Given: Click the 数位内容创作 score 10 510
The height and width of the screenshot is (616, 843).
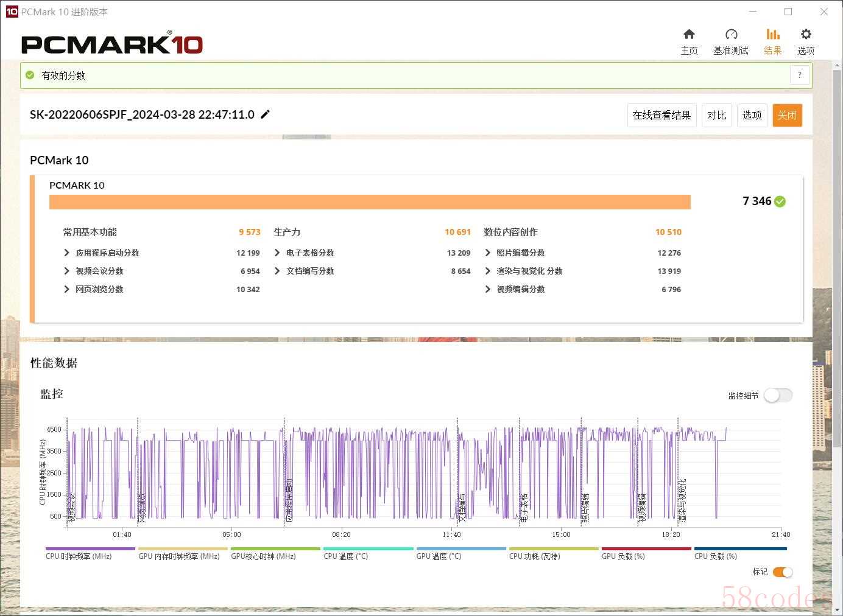Looking at the screenshot, I should [669, 232].
